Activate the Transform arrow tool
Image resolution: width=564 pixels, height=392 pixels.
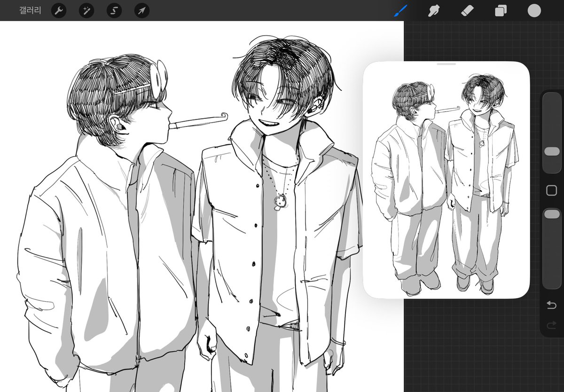pyautogui.click(x=141, y=10)
